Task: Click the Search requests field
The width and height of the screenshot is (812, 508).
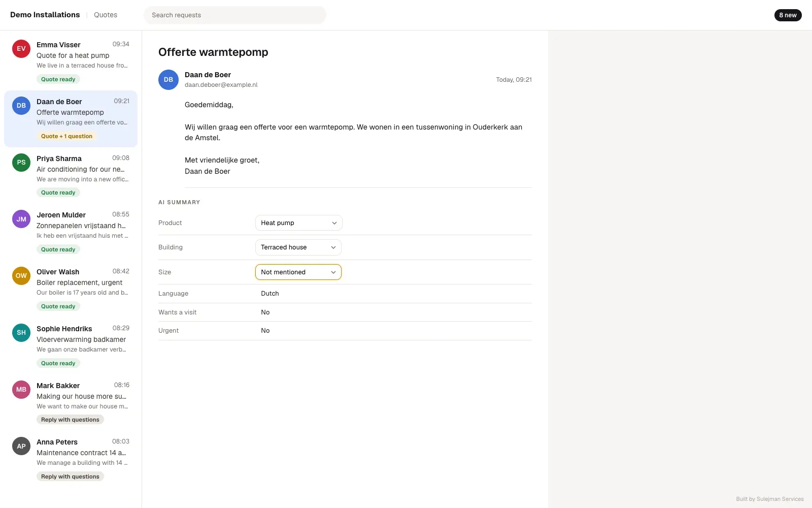Action: coord(235,15)
